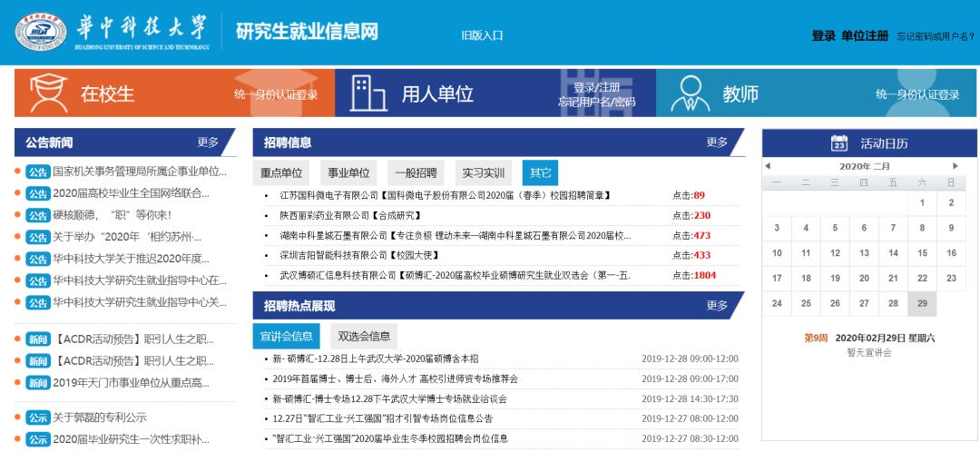Viewport: 980px width, 462px height.
Task: Go to next month in calendar
Action: (x=955, y=166)
